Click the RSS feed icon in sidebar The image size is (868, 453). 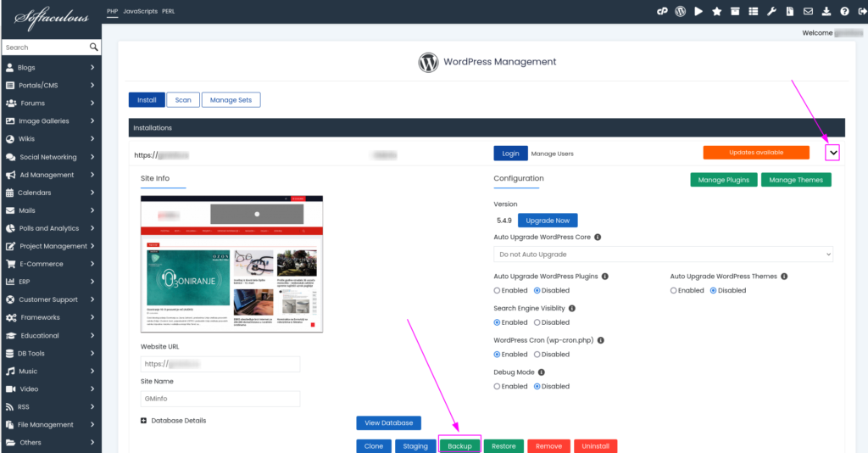click(9, 407)
